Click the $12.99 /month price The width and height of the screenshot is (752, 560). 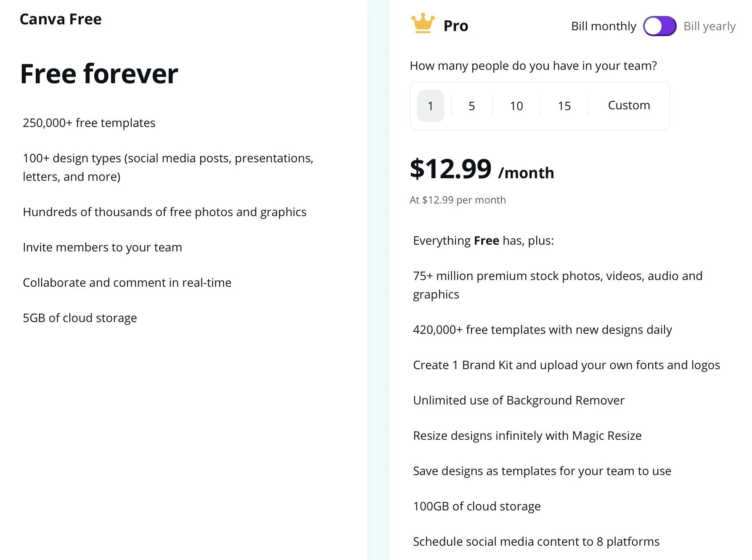482,169
